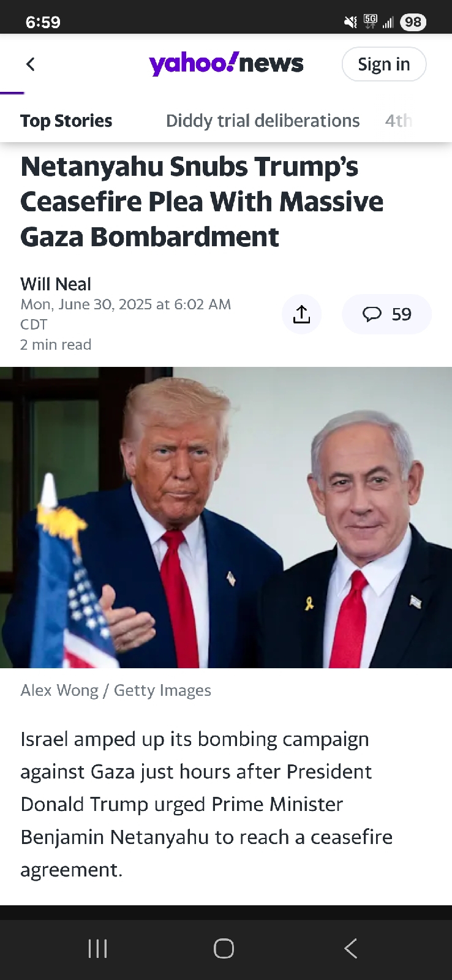Open the partially visible 4th tab
Screen dimensions: 452x980
coord(399,121)
